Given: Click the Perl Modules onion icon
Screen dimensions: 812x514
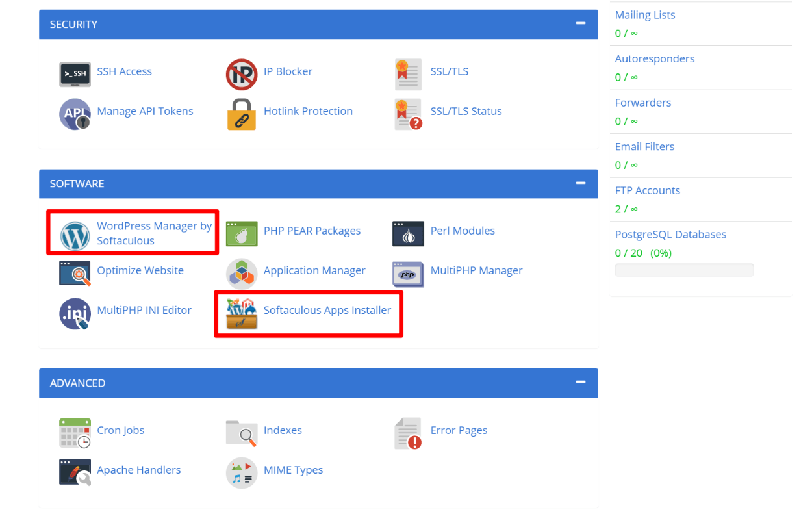Looking at the screenshot, I should (409, 233).
